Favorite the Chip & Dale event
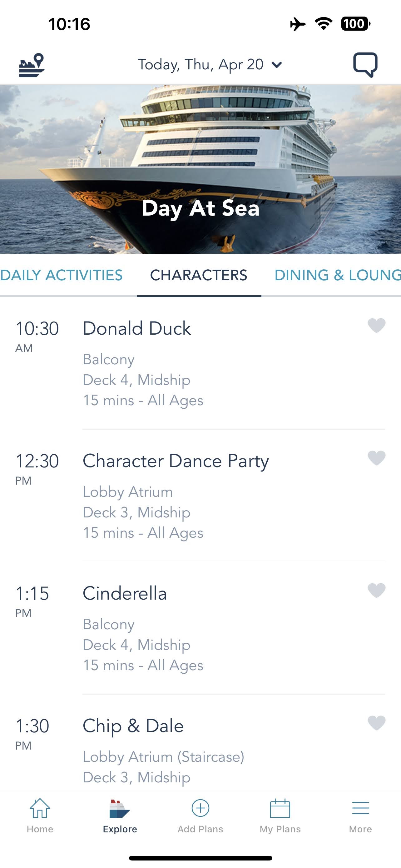Viewport: 401px width, 868px height. pos(376,723)
